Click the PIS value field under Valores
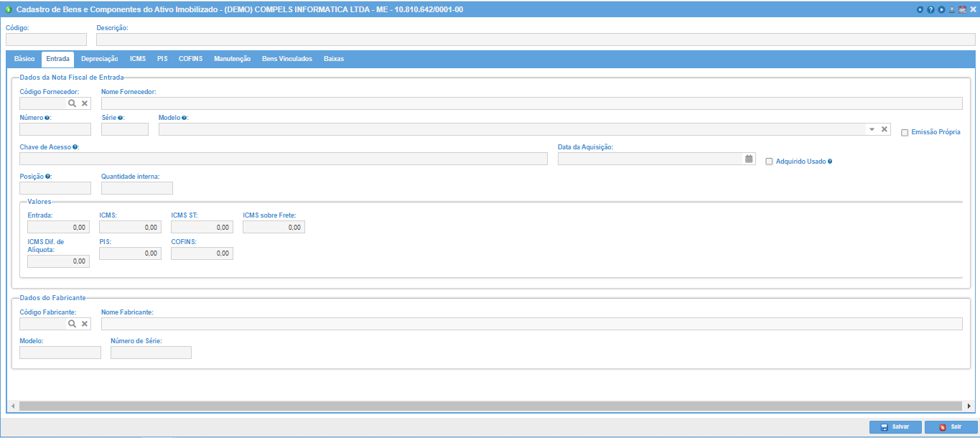 click(130, 253)
